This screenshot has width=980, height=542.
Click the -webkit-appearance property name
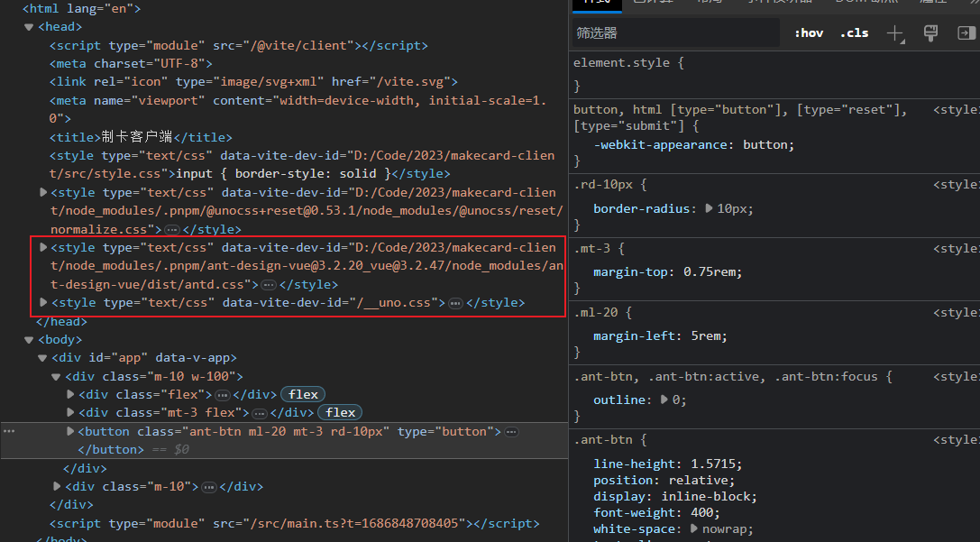(660, 145)
